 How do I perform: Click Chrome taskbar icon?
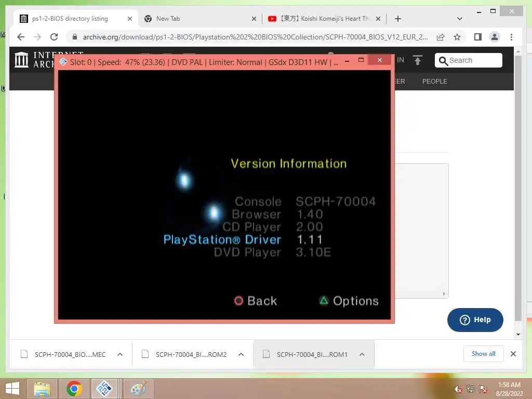coord(74,389)
